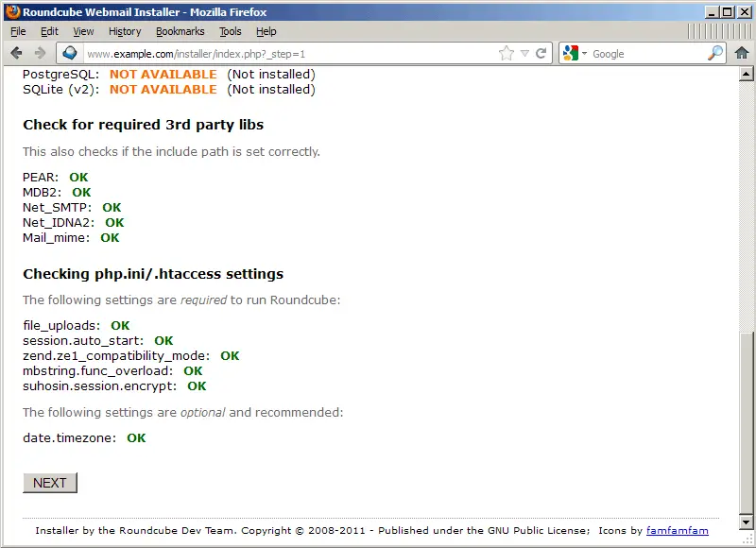Click the PostgreSQL NOT AVAILABLE status
756x548 pixels.
[x=163, y=75]
